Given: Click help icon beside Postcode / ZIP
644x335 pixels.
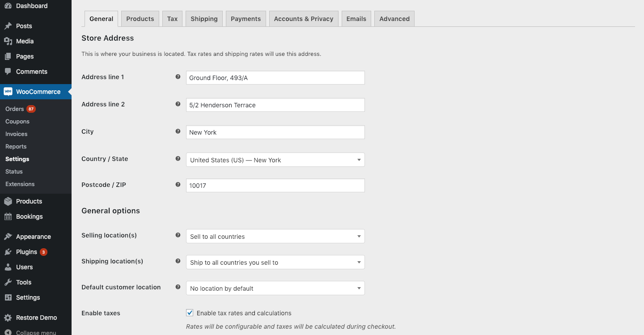Looking at the screenshot, I should click(178, 185).
